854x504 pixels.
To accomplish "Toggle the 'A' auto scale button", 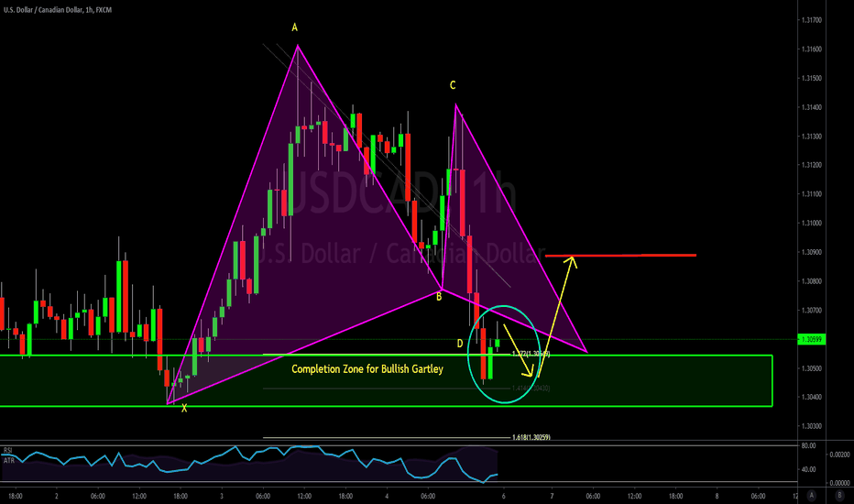I will tap(812, 495).
